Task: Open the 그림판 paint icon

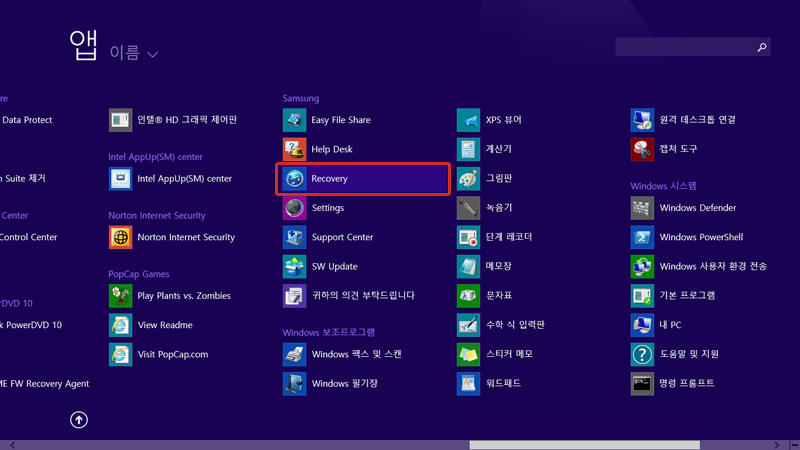Action: click(468, 179)
